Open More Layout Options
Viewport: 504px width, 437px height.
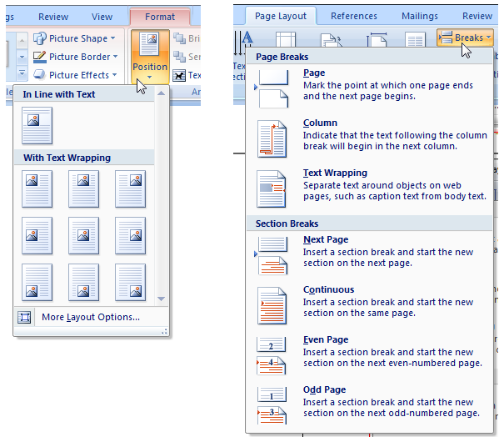tap(92, 317)
